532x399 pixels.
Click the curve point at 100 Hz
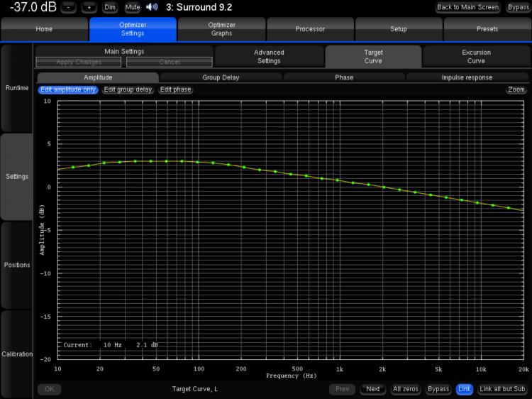click(198, 162)
